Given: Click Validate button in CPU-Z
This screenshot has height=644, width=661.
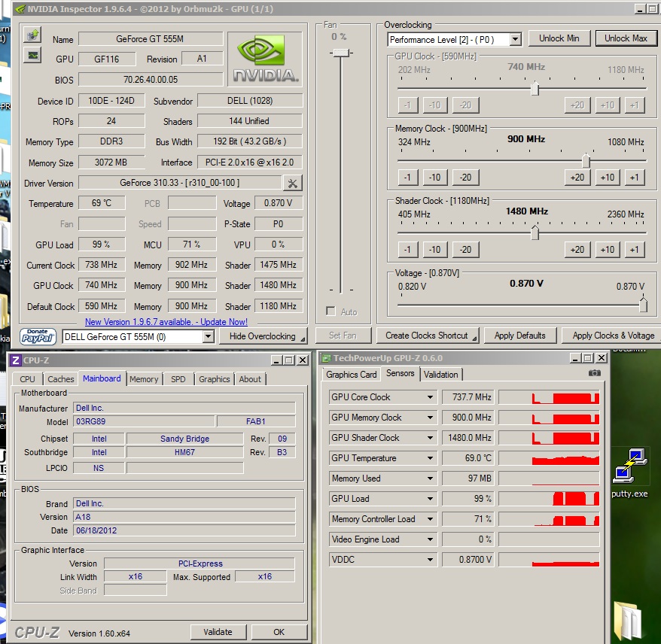Looking at the screenshot, I should 218,632.
